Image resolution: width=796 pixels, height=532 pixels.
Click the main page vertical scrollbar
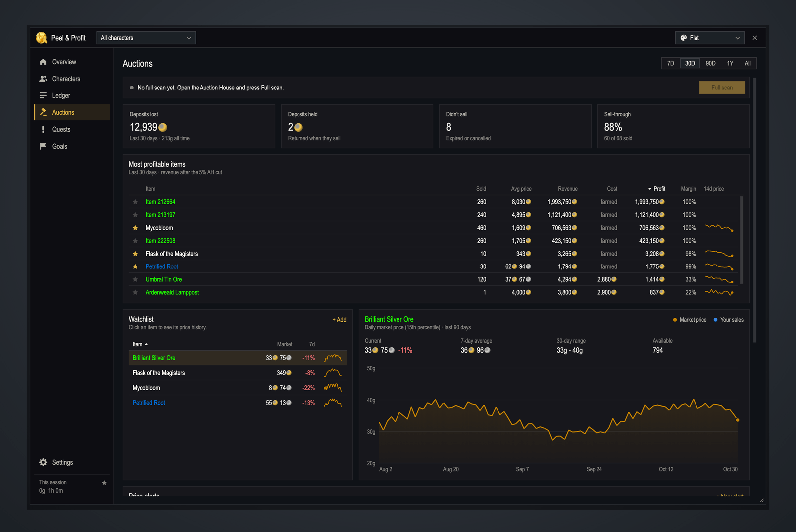(x=755, y=210)
